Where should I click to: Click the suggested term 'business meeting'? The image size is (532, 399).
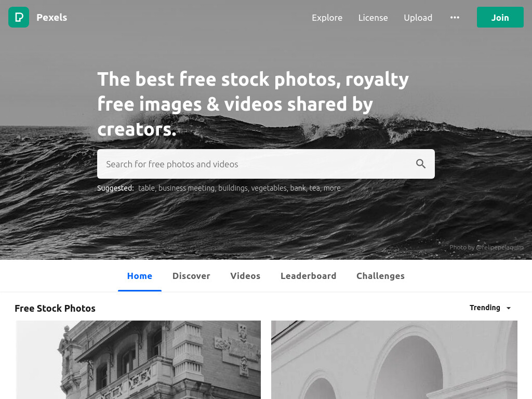(187, 188)
